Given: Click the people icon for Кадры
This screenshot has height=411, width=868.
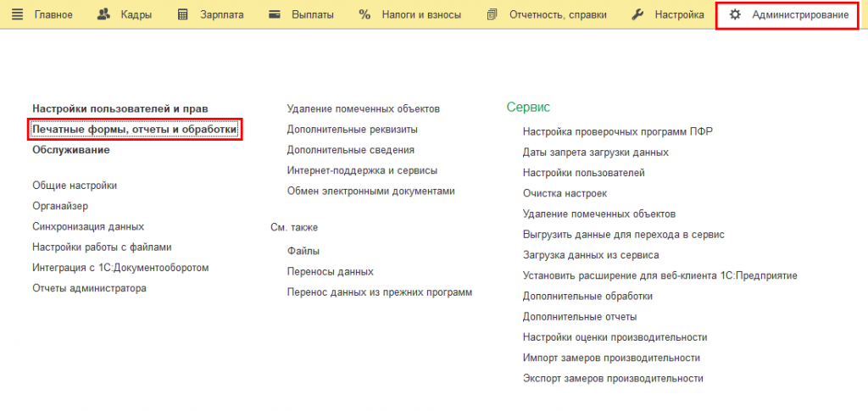Looking at the screenshot, I should click(x=103, y=15).
